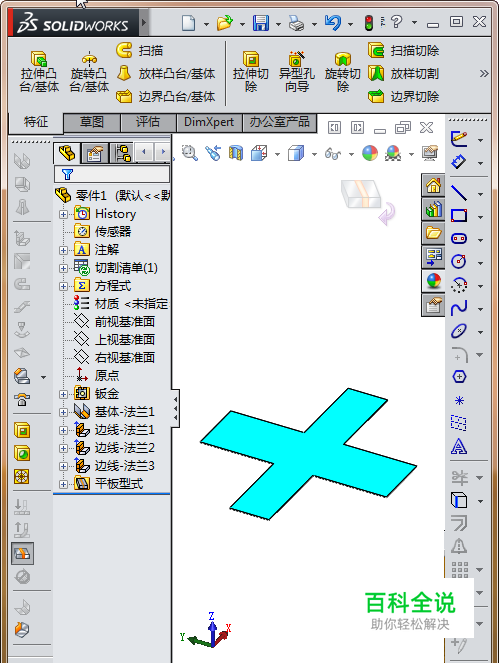Open SolidWorks Resources home icon
Screen dimensions: 499x663
click(x=433, y=185)
